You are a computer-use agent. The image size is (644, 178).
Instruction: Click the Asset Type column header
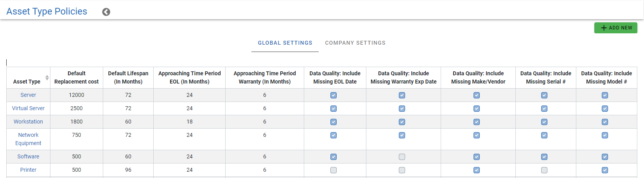27,82
